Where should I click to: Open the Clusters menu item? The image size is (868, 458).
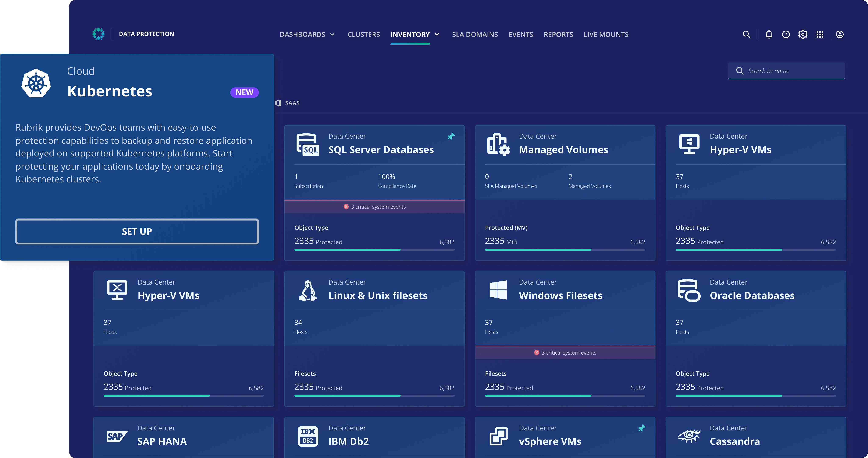[364, 34]
